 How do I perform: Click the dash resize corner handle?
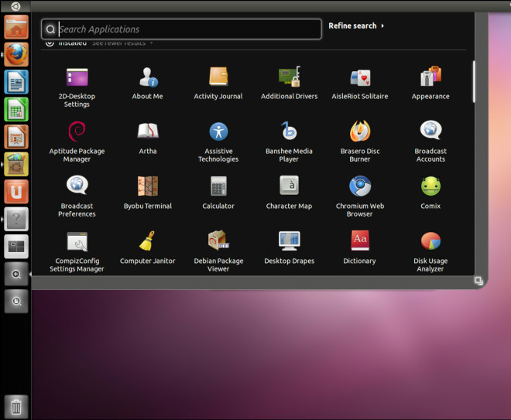pyautogui.click(x=478, y=280)
